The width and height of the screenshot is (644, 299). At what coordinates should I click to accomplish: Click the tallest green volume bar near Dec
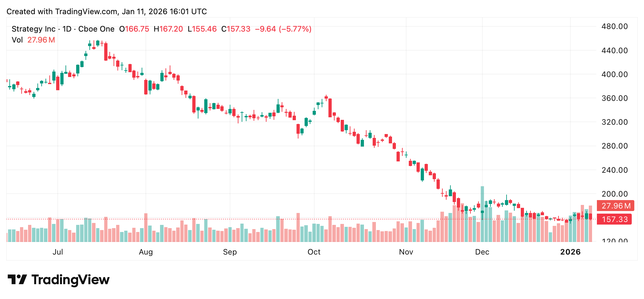point(482,214)
